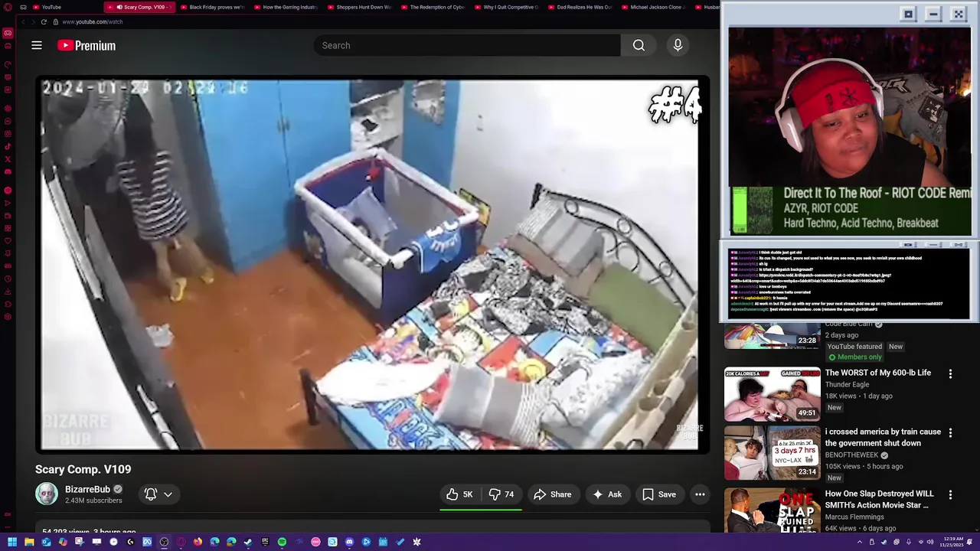Click the magnifier search button
980x551 pixels.
[x=639, y=45]
